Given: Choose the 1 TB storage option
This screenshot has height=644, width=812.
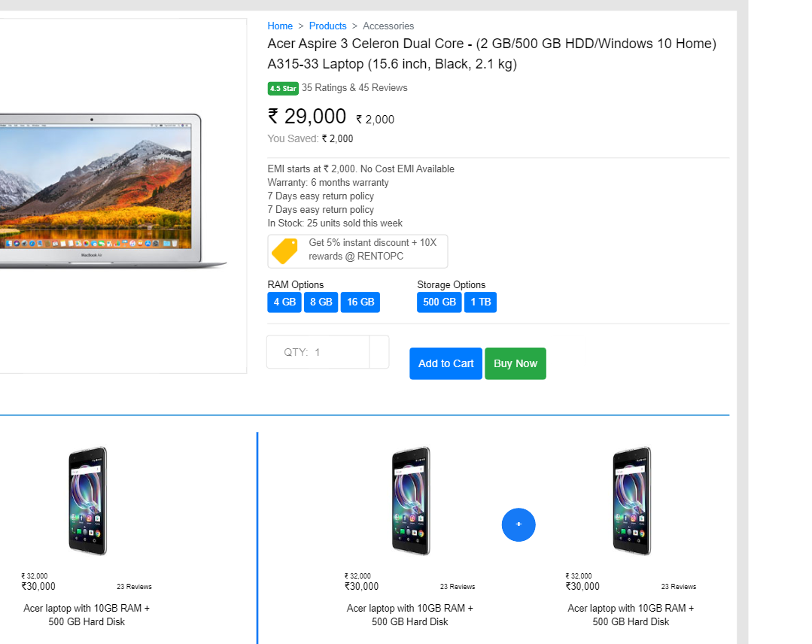Looking at the screenshot, I should pyautogui.click(x=480, y=302).
